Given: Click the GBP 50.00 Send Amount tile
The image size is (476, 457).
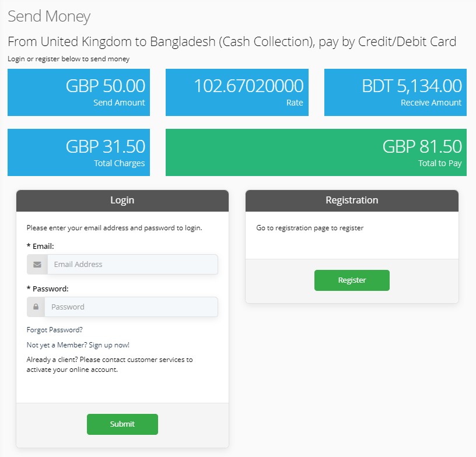Looking at the screenshot, I should 79,92.
